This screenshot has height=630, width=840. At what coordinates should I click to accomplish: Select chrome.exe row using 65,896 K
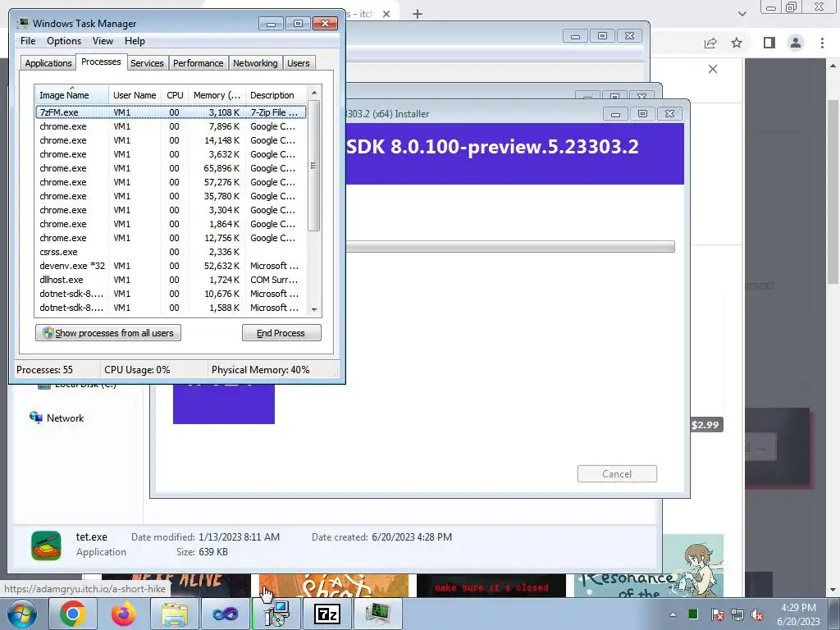click(x=171, y=168)
